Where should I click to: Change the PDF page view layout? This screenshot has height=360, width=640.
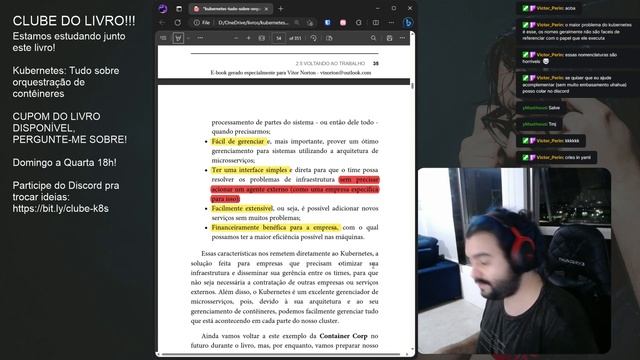pos(329,38)
